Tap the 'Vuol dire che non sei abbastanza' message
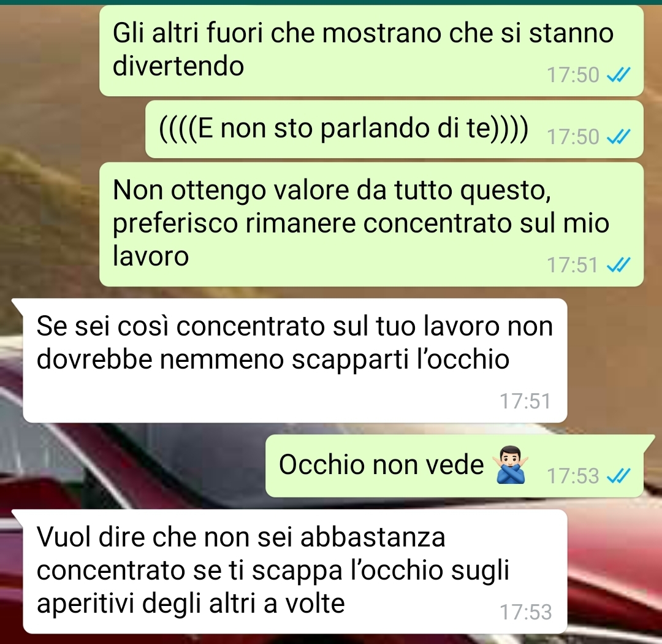662x644 pixels. [295, 571]
